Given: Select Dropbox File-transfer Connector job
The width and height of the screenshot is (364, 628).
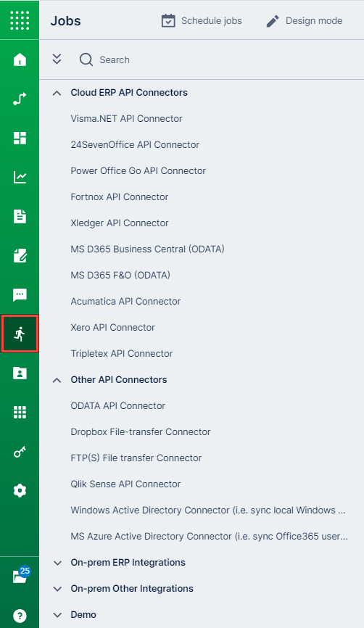Looking at the screenshot, I should point(141,431).
